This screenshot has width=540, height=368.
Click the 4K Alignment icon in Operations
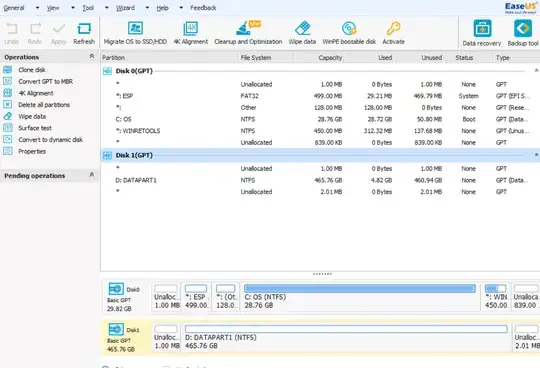8,93
